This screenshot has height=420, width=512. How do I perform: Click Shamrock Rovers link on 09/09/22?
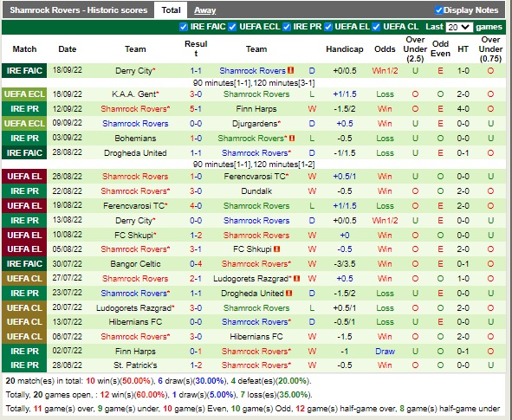coord(135,123)
